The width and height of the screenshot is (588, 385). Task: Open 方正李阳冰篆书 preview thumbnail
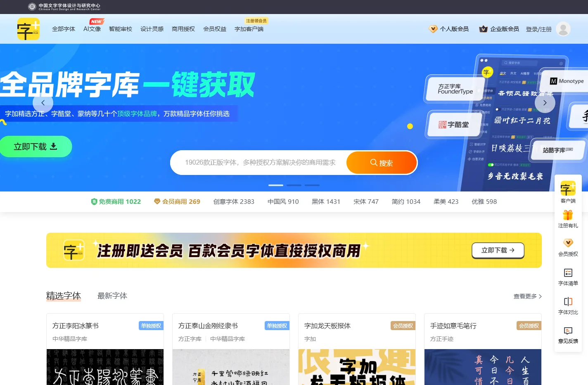[x=105, y=367]
